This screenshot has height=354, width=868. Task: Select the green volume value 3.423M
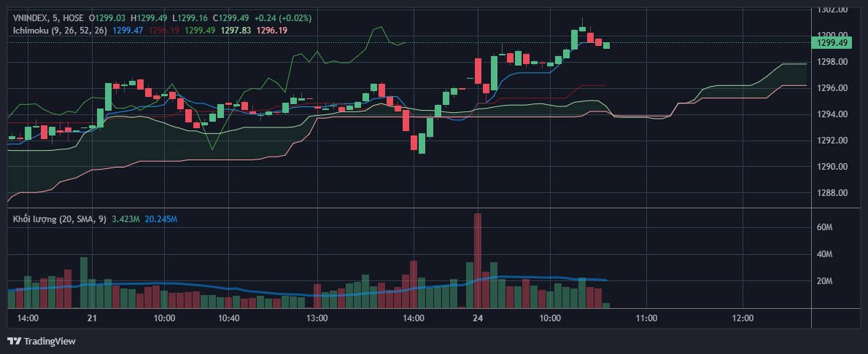[x=126, y=219]
